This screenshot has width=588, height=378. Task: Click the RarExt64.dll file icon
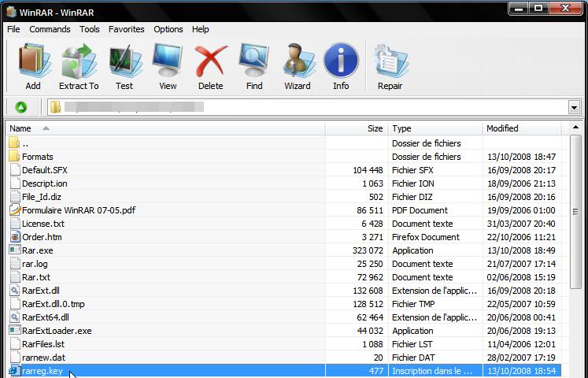click(15, 317)
